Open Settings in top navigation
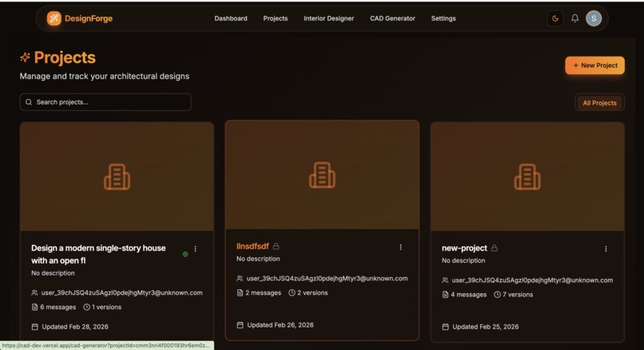The image size is (644, 350). [x=443, y=18]
